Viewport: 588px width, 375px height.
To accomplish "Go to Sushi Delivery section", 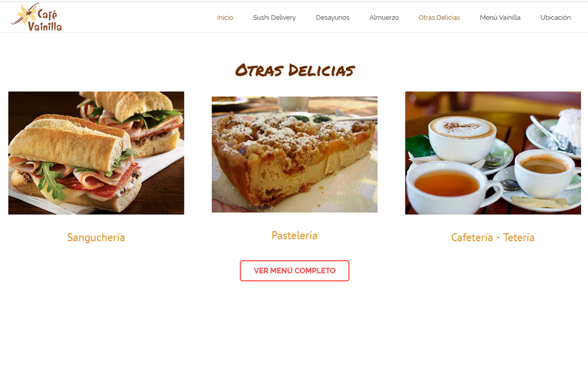I will 274,17.
